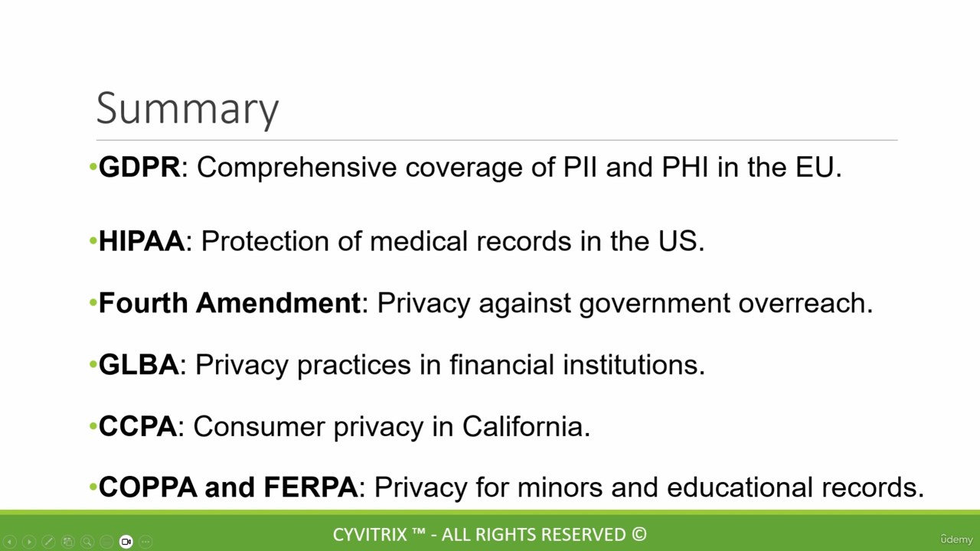The height and width of the screenshot is (551, 980).
Task: Open see all slides grid view
Action: (x=67, y=542)
